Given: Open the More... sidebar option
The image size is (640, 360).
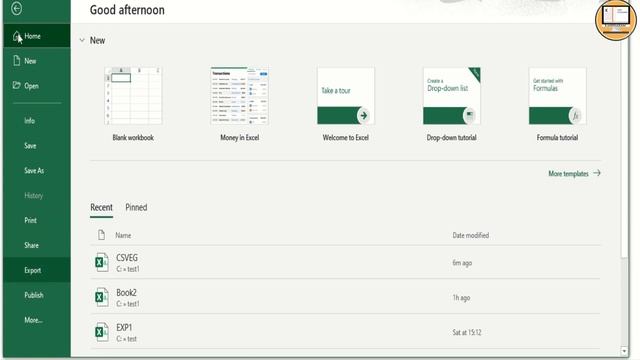Looking at the screenshot, I should 37,320.
